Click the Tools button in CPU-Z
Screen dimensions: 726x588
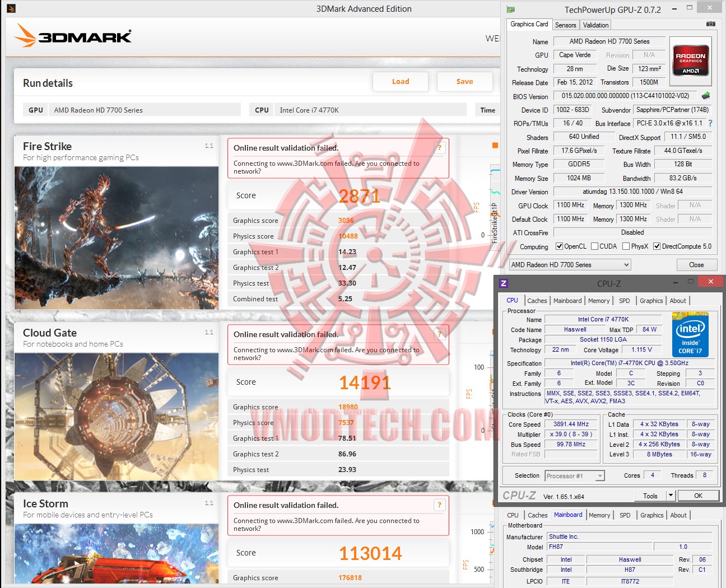650,496
